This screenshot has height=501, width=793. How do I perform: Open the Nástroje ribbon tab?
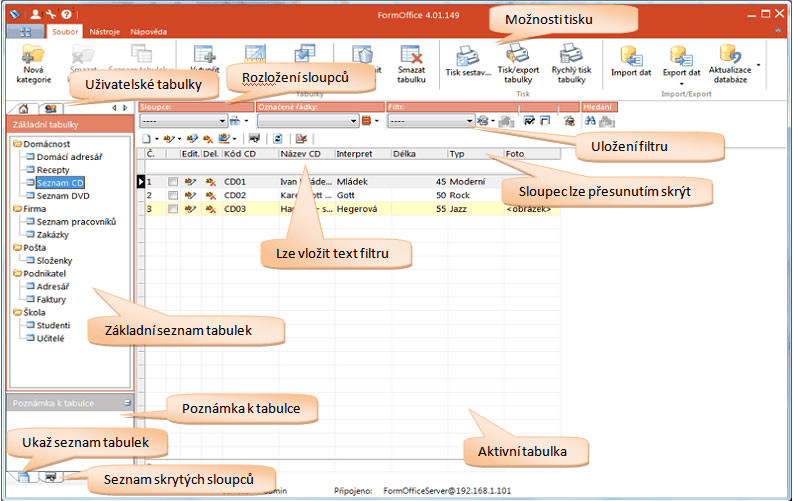coord(105,32)
